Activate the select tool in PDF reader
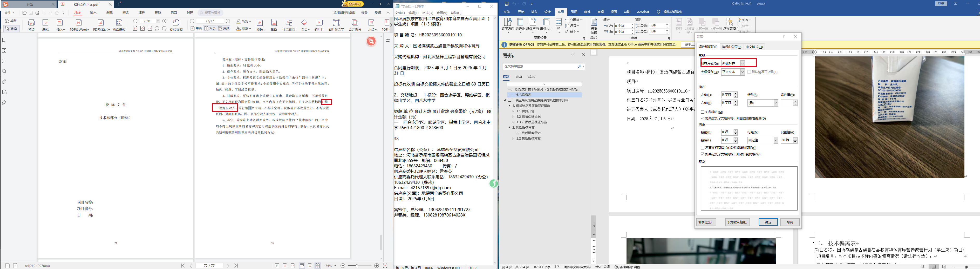980x269 pixels. (x=11, y=29)
